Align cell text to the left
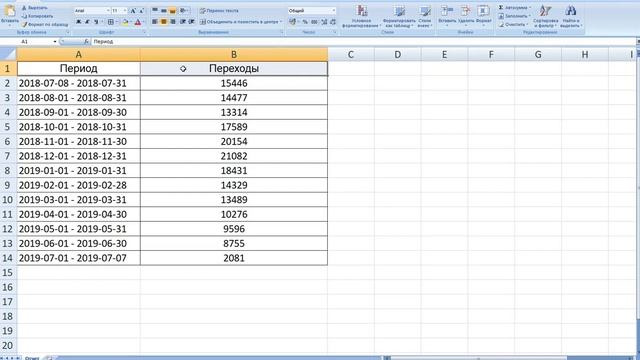Image resolution: width=640 pixels, height=360 pixels. (x=155, y=22)
